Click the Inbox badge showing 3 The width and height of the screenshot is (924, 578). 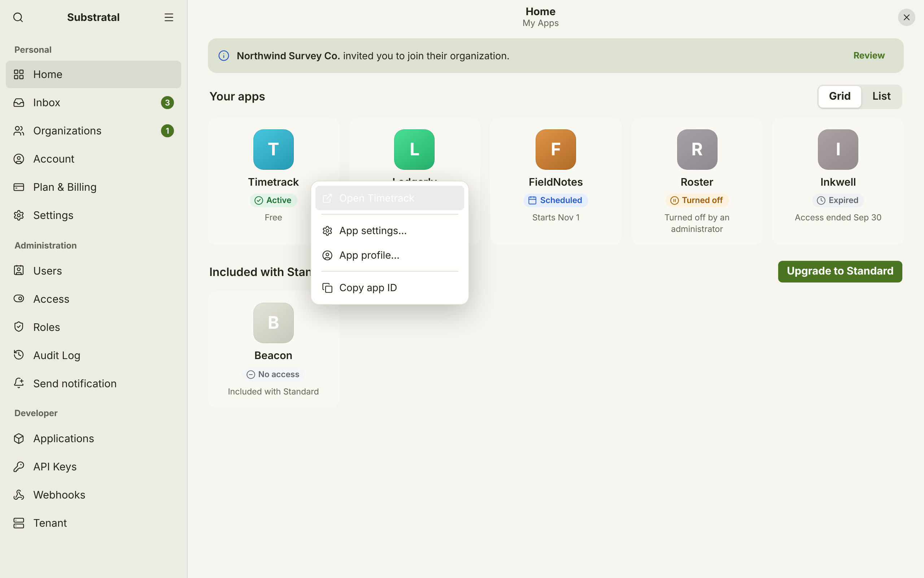point(167,103)
